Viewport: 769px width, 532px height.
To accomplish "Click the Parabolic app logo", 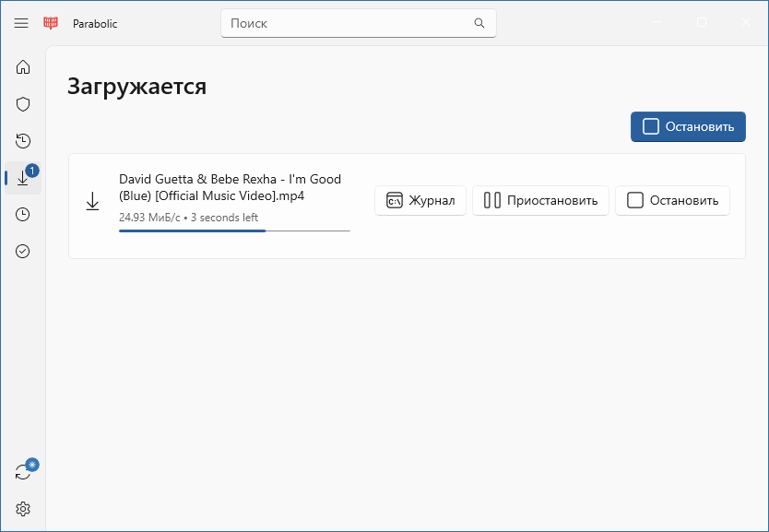I will pos(51,23).
